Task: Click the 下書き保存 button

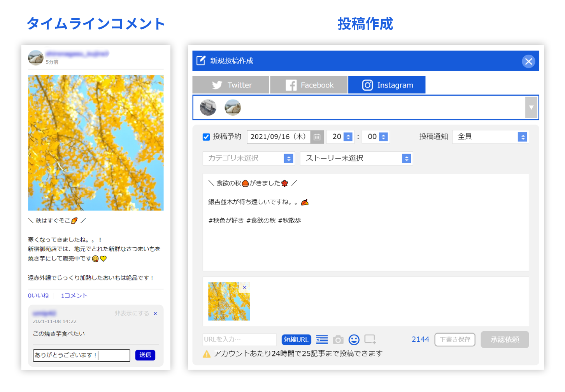Action: coord(455,339)
